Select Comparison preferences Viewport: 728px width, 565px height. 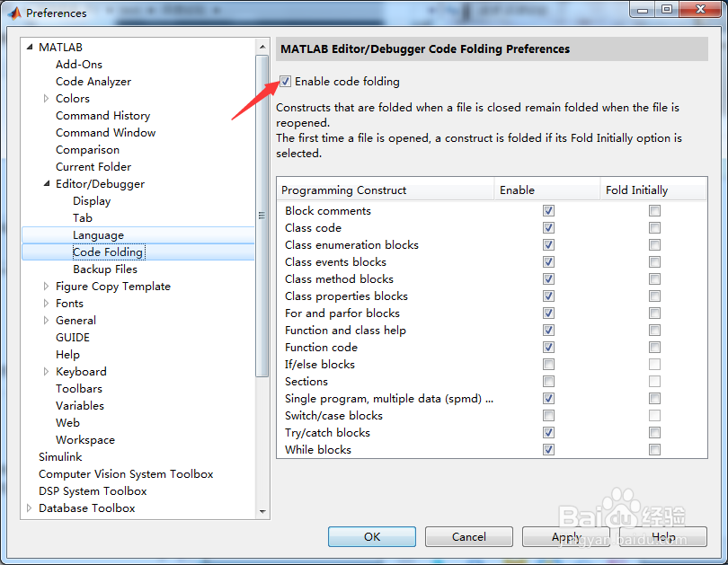pyautogui.click(x=88, y=150)
